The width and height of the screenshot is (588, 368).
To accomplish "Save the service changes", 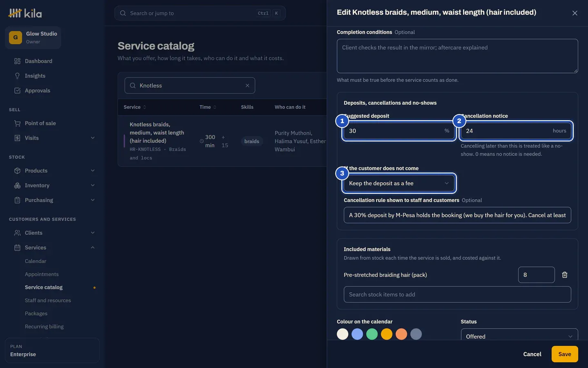I will 565,354.
